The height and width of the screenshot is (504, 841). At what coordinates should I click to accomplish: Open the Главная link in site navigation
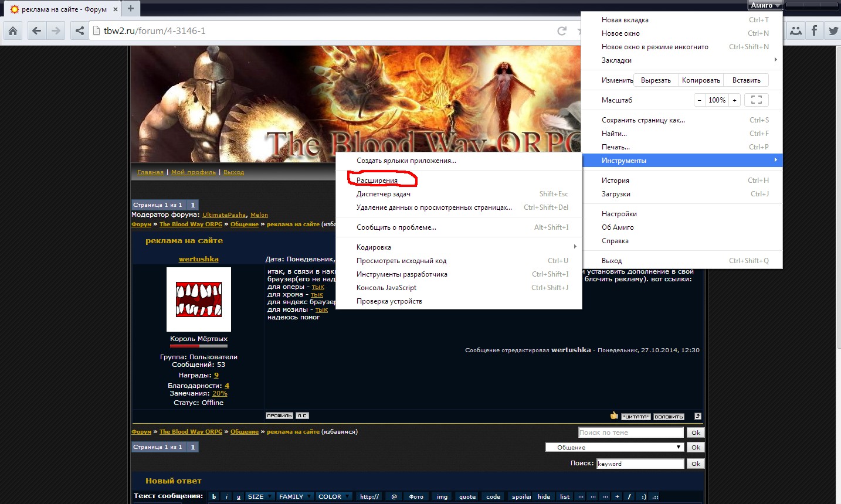[x=150, y=172]
